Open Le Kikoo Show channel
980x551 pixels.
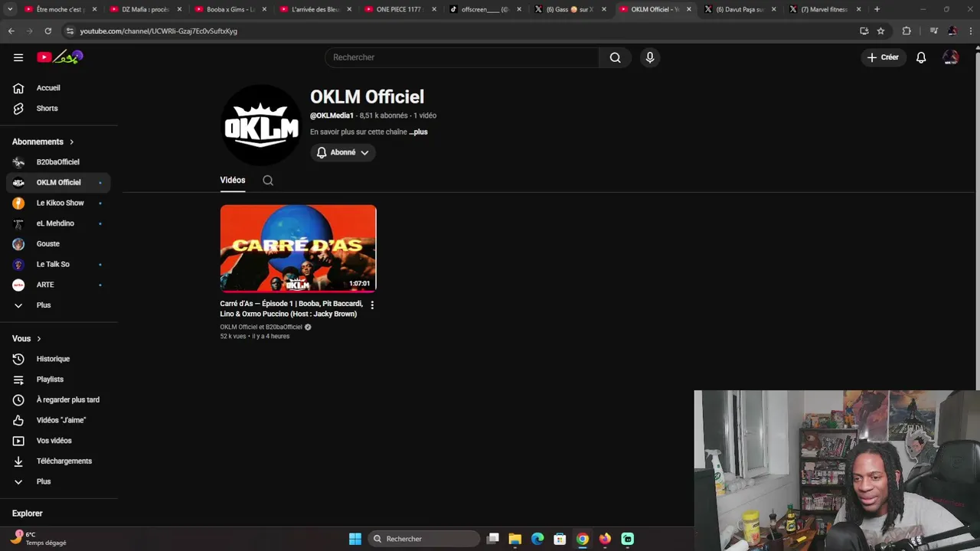59,203
